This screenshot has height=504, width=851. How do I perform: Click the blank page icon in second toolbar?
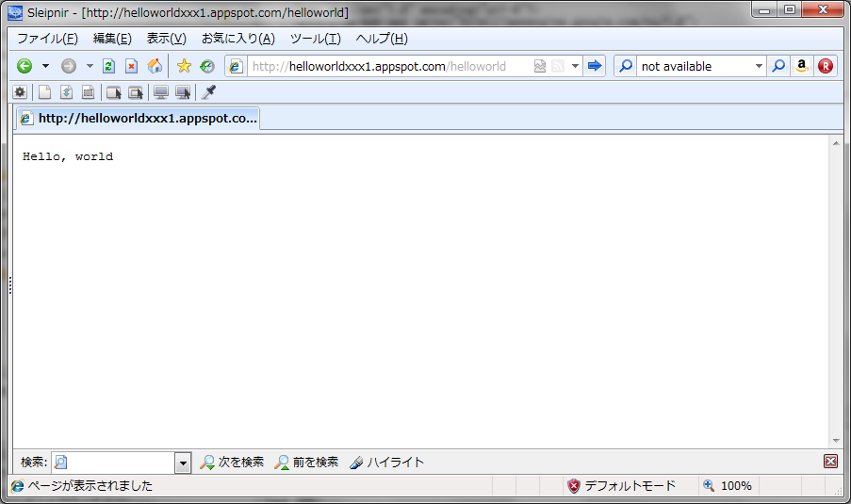[44, 92]
